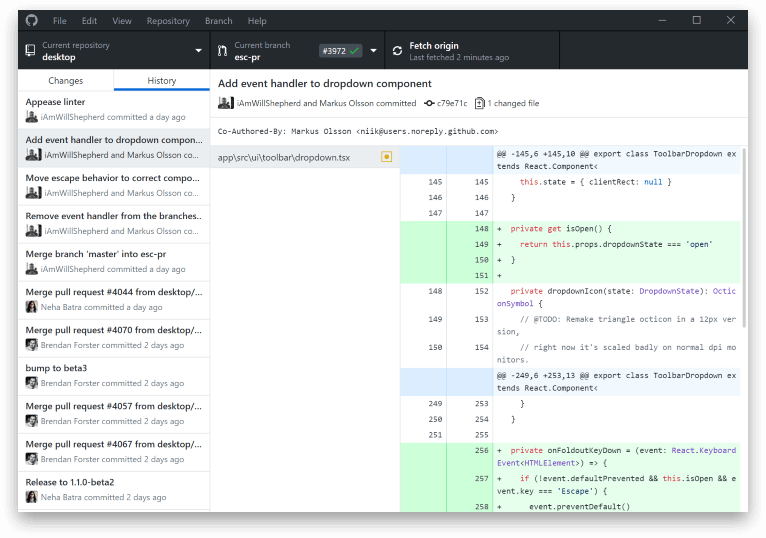The image size is (766, 538).
Task: Click avatars on 'Move escape behavior' commit
Action: pos(33,193)
